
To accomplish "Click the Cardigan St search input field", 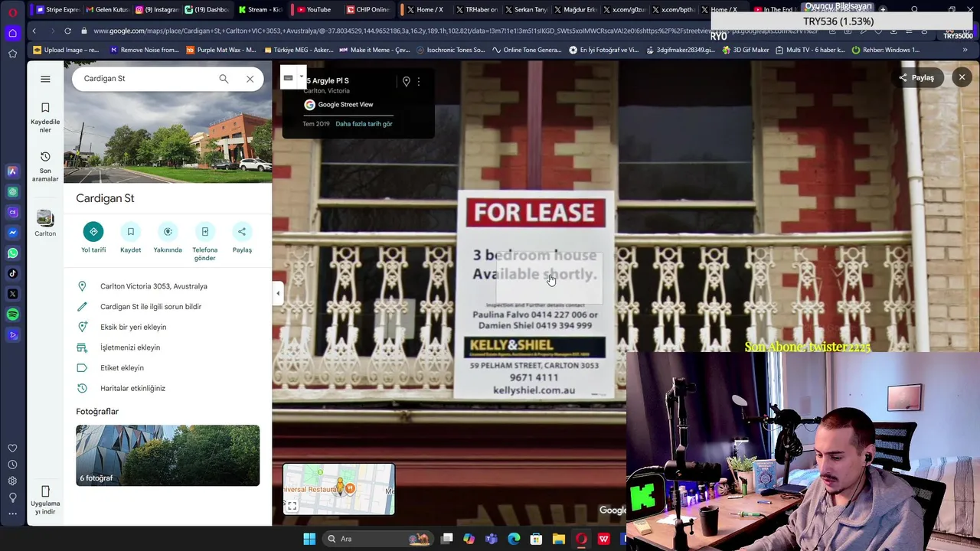I will coord(145,79).
